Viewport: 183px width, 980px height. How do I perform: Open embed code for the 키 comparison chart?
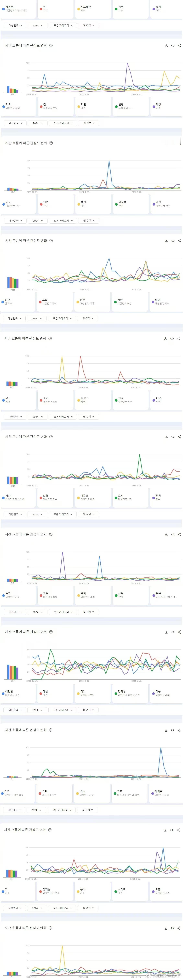(x=172, y=928)
